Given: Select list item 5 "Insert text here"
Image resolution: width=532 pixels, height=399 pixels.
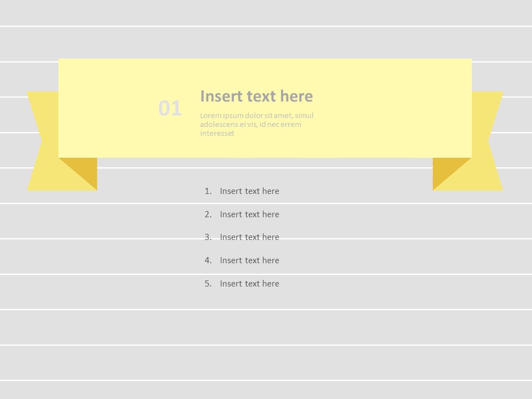Looking at the screenshot, I should [249, 283].
